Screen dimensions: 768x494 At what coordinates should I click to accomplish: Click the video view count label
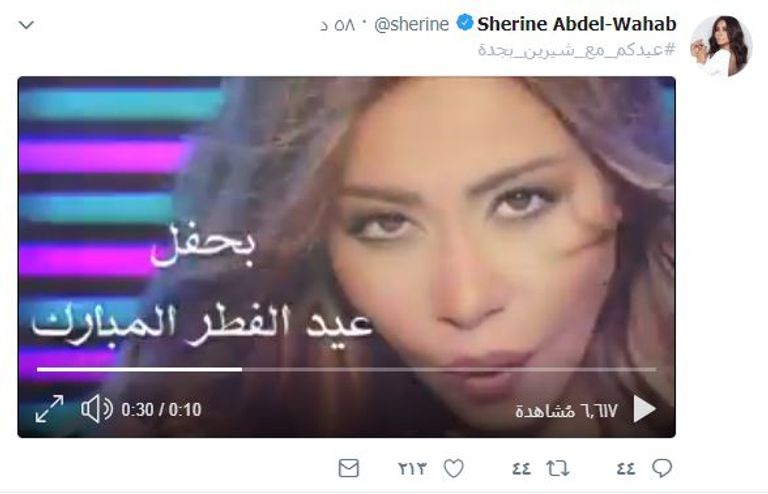[566, 410]
